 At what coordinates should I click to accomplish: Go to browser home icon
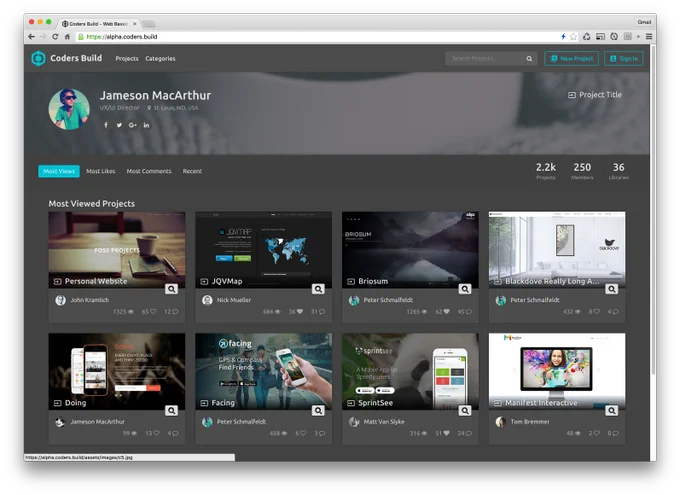(67, 36)
